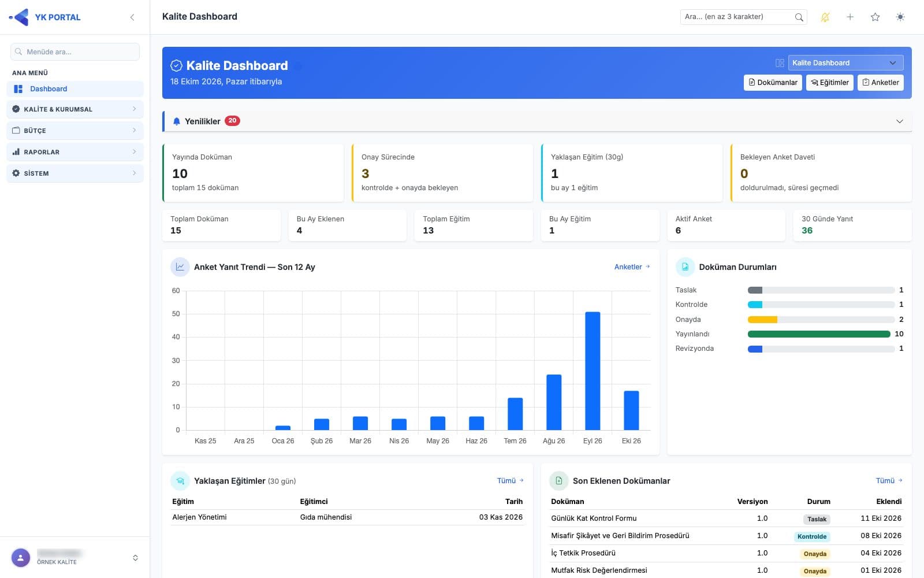The width and height of the screenshot is (924, 578).
Task: Click the search magnifier icon in header
Action: (x=799, y=17)
